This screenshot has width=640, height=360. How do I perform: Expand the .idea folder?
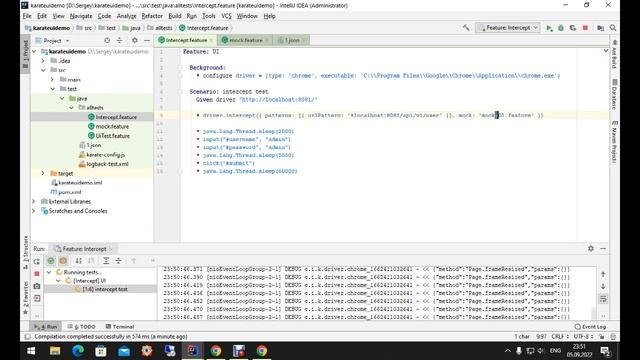(x=42, y=60)
